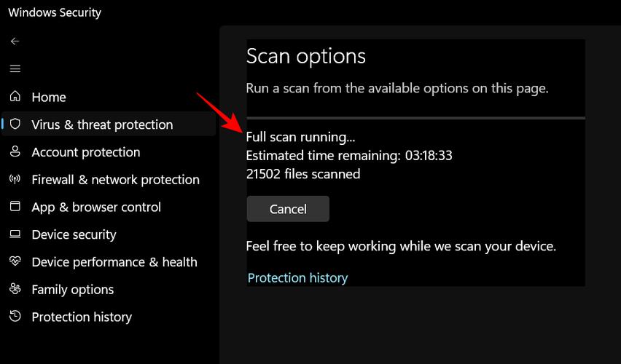Click the Account protection person icon

(15, 151)
